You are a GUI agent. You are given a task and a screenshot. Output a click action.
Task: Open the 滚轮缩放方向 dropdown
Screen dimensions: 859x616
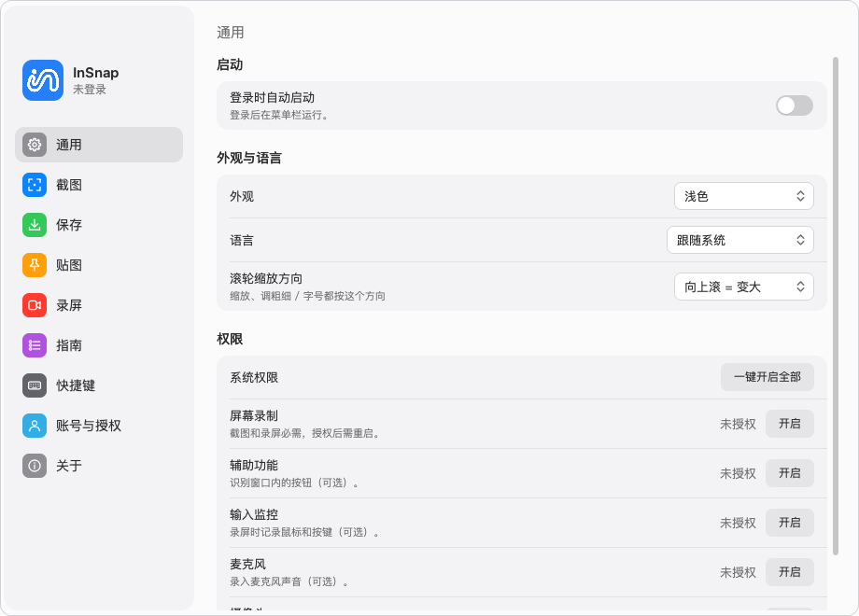tap(744, 287)
